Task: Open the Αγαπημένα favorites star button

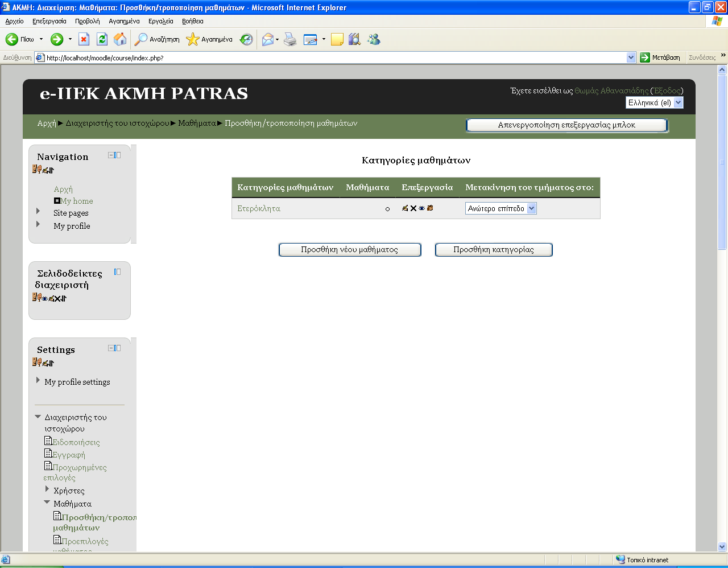Action: coord(209,39)
